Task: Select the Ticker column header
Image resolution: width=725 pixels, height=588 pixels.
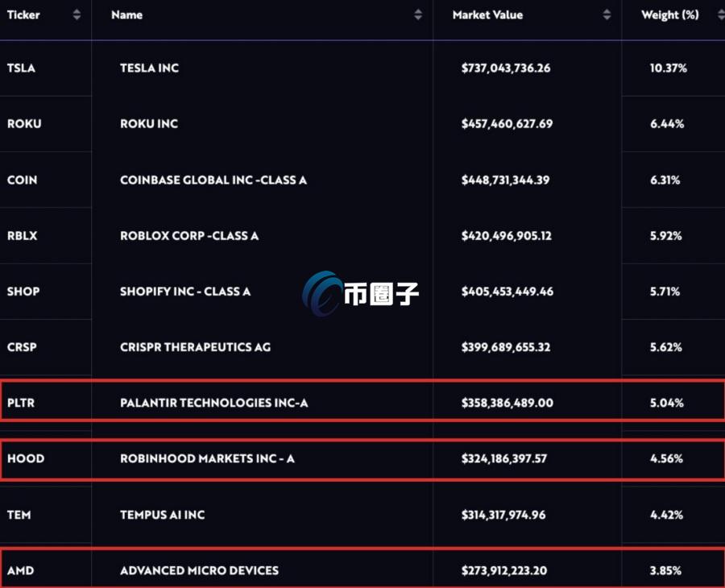Action: coord(23,14)
